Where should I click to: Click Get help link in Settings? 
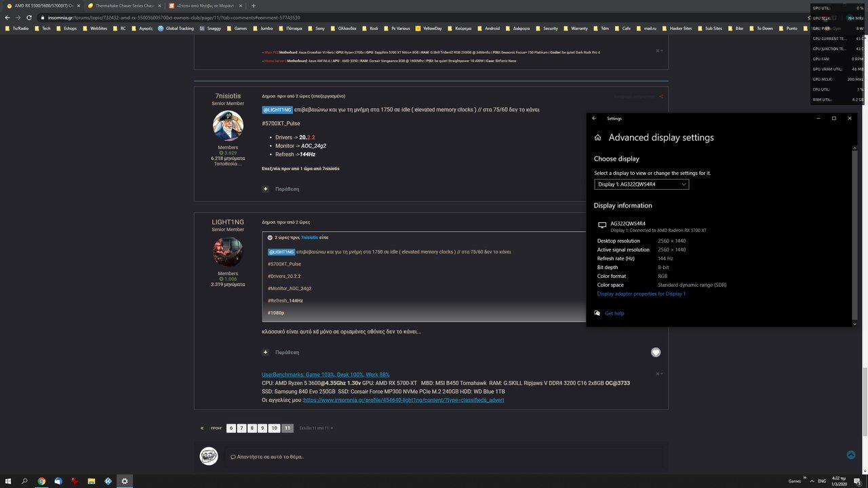point(614,313)
